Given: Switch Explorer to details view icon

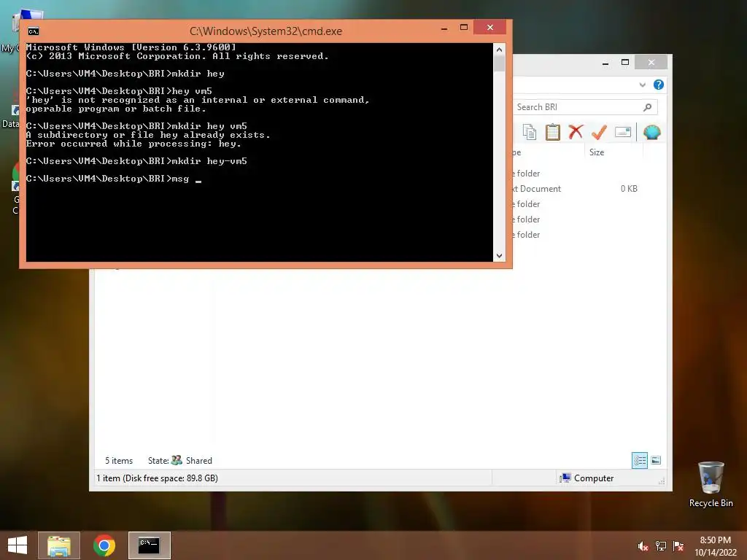Looking at the screenshot, I should tap(639, 460).
